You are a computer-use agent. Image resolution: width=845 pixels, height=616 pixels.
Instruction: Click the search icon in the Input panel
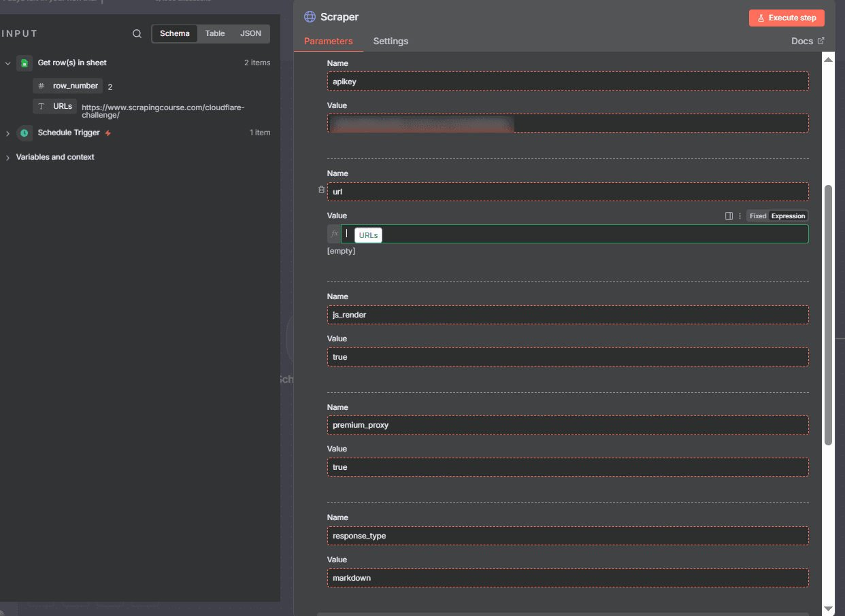[137, 34]
